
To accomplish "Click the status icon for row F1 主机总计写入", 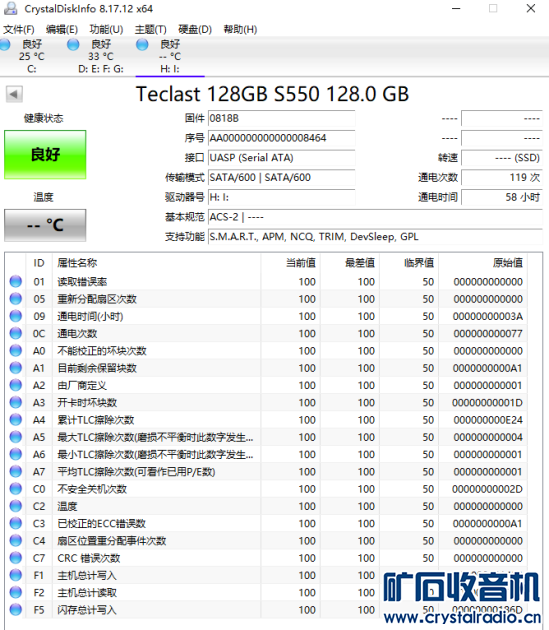I will (16, 575).
